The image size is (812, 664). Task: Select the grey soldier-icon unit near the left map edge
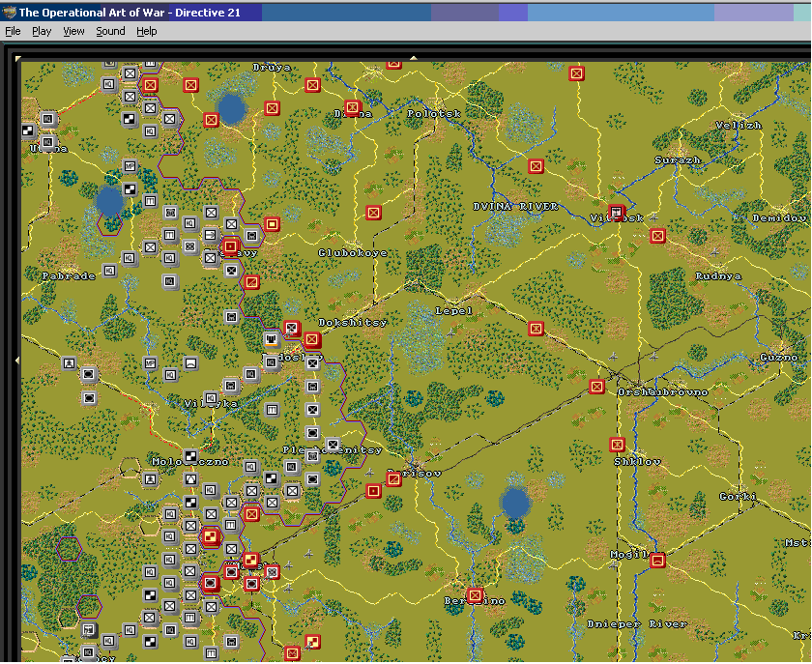pos(69,363)
